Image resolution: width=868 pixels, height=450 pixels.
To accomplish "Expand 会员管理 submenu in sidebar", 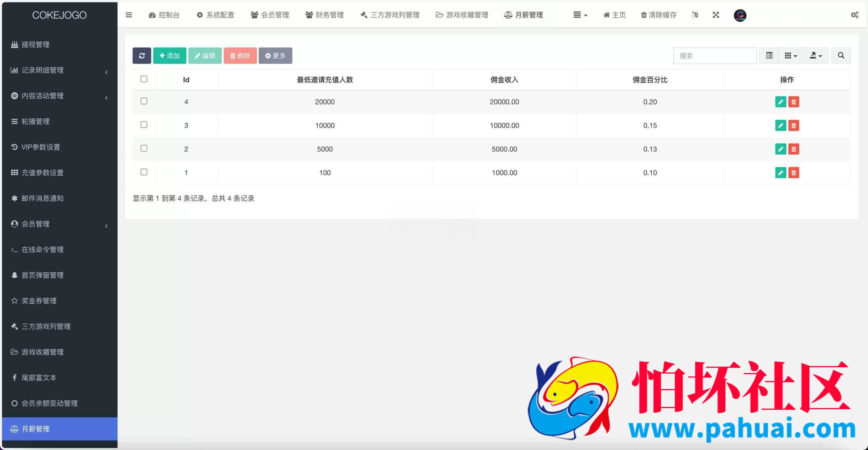I will 60,224.
